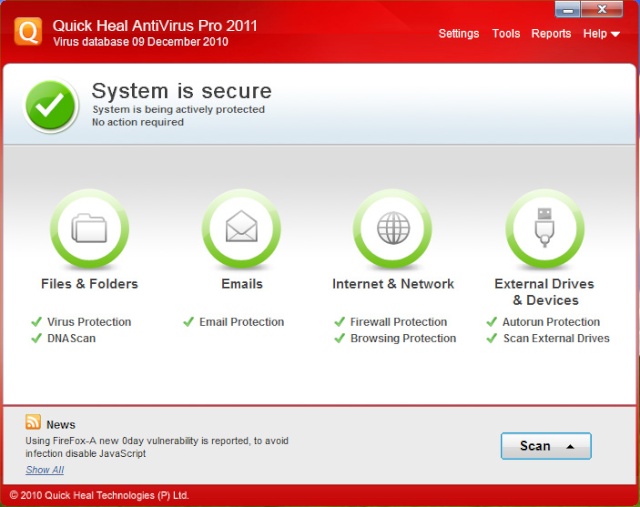Click the Firewall Protection green tick
Image resolution: width=640 pixels, height=507 pixels.
click(340, 322)
